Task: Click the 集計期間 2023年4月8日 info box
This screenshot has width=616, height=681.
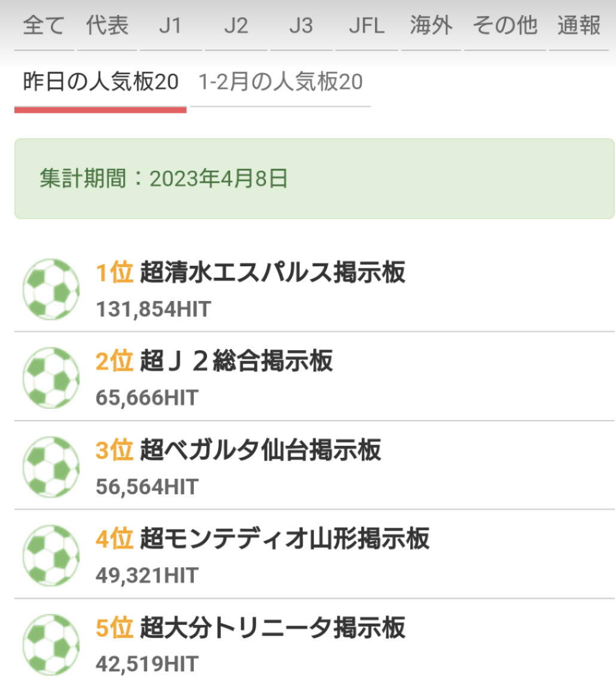Action: [315, 178]
